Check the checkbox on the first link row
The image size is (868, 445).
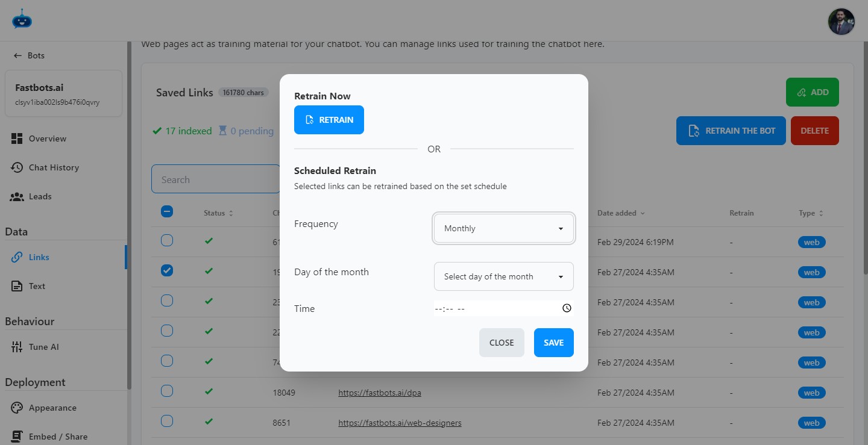pyautogui.click(x=166, y=240)
